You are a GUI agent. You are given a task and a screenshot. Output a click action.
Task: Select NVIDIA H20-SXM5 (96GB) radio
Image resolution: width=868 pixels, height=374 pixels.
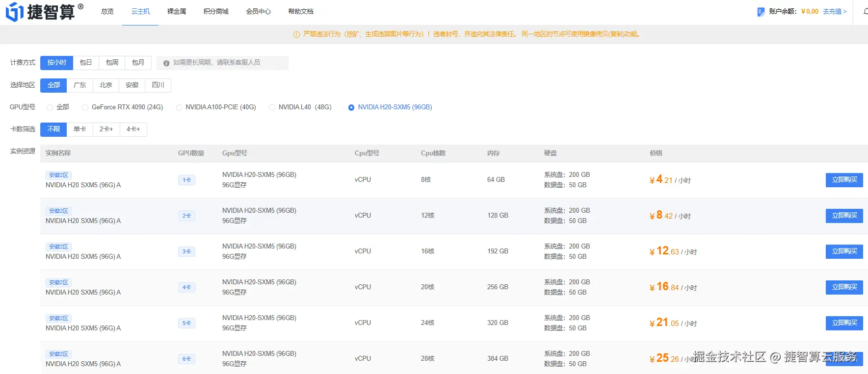351,107
